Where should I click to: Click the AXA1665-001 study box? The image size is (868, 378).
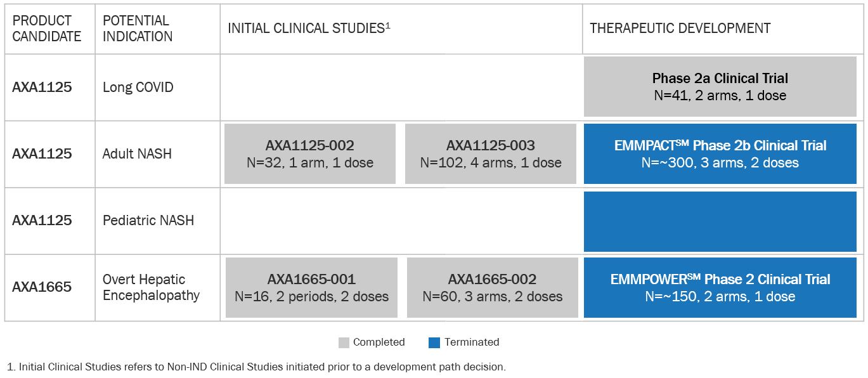[x=311, y=287]
